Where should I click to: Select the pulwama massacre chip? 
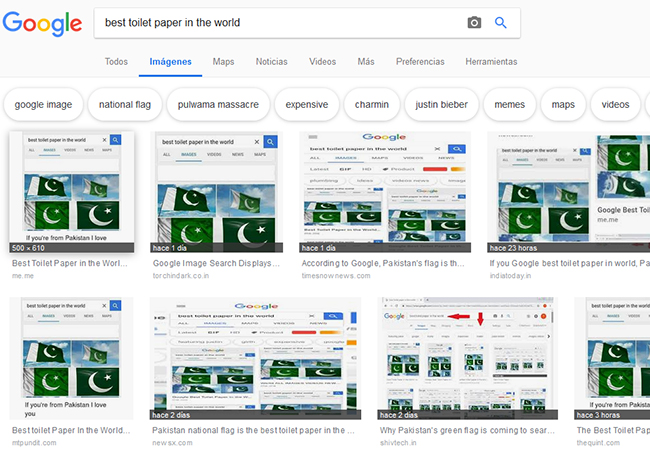[218, 104]
